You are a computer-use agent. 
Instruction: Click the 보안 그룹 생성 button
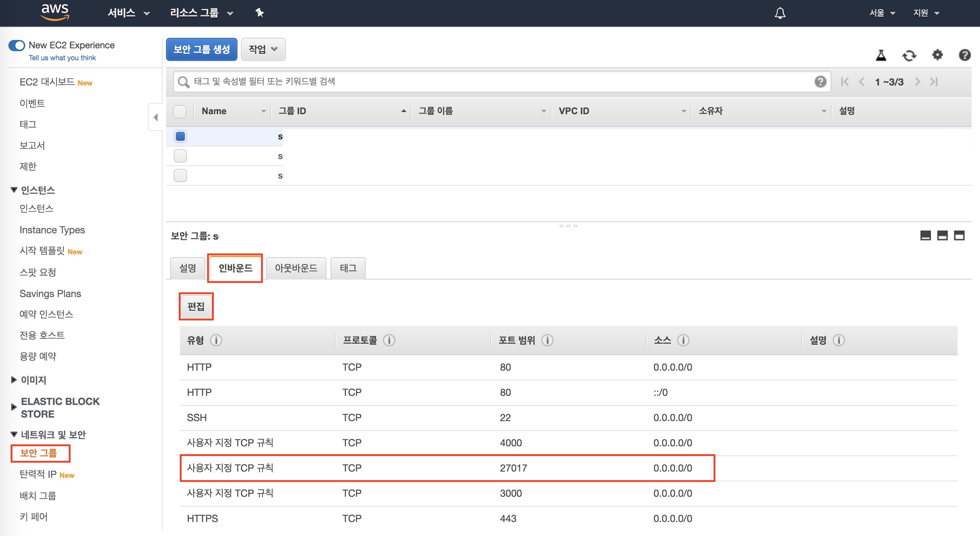tap(201, 49)
